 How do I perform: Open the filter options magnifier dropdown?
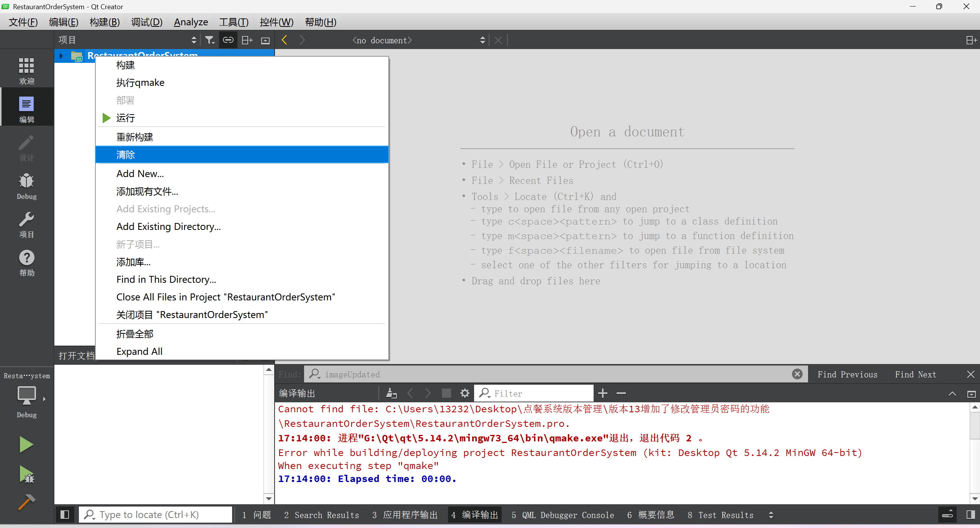pyautogui.click(x=485, y=393)
